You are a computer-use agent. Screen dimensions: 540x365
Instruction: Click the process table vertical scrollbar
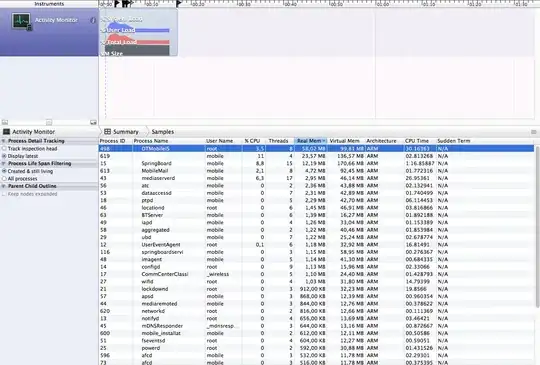point(537,227)
